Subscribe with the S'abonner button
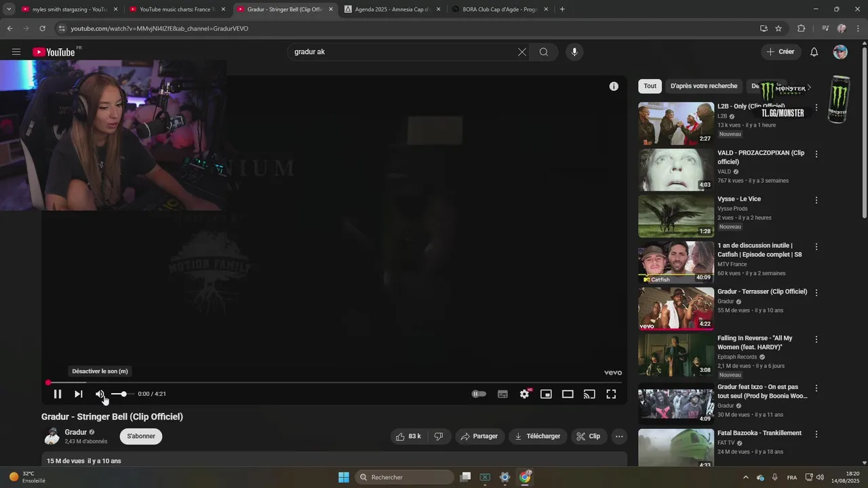The image size is (868, 488). click(x=141, y=436)
